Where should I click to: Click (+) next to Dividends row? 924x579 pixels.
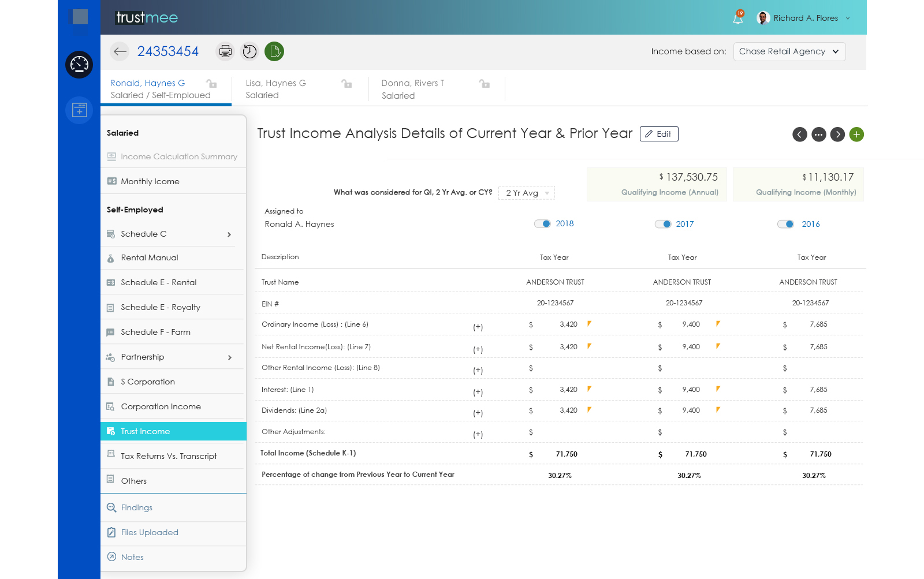478,413
